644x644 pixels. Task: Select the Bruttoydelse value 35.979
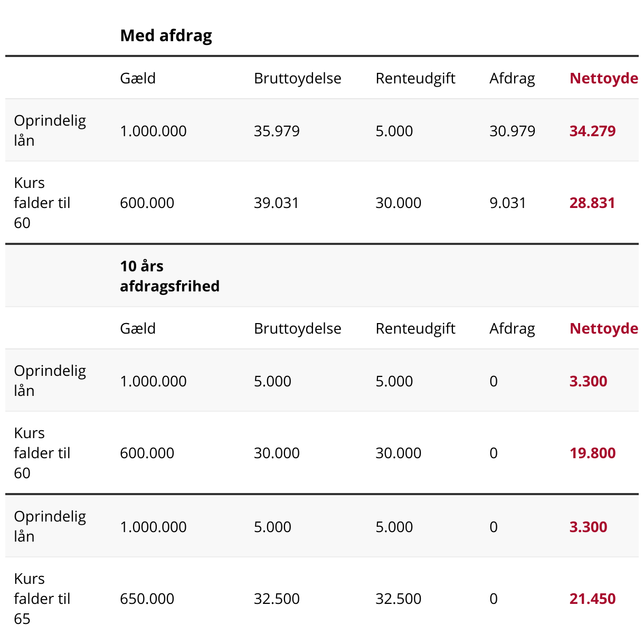tap(277, 131)
